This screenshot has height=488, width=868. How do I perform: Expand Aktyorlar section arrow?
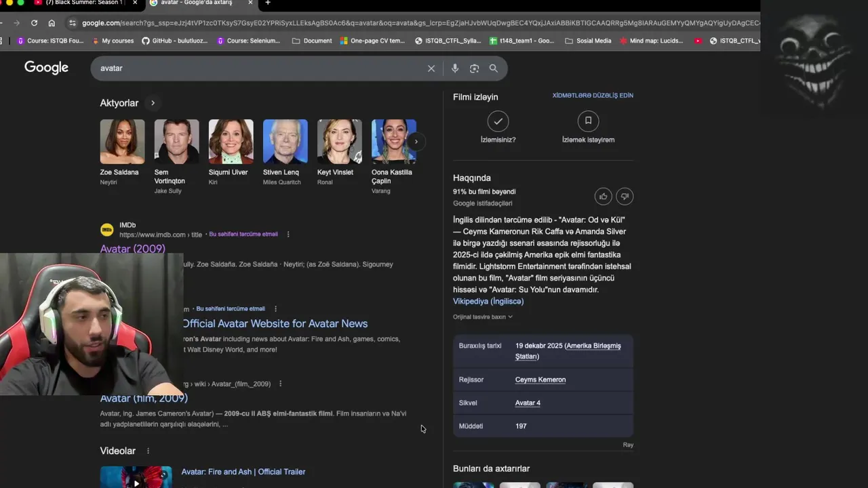[x=153, y=103]
